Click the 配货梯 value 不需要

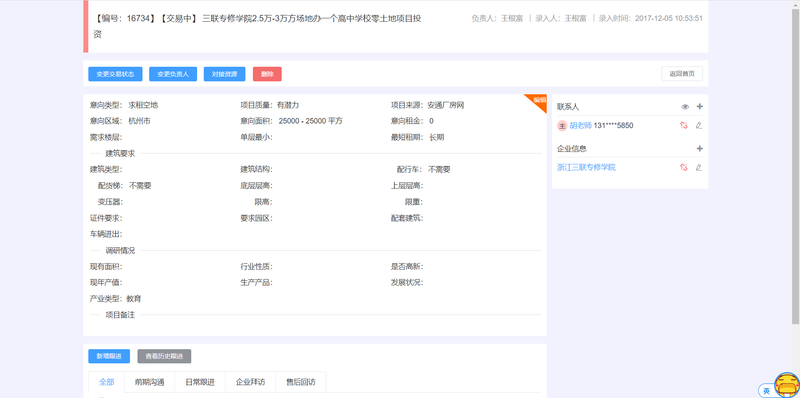coord(140,186)
